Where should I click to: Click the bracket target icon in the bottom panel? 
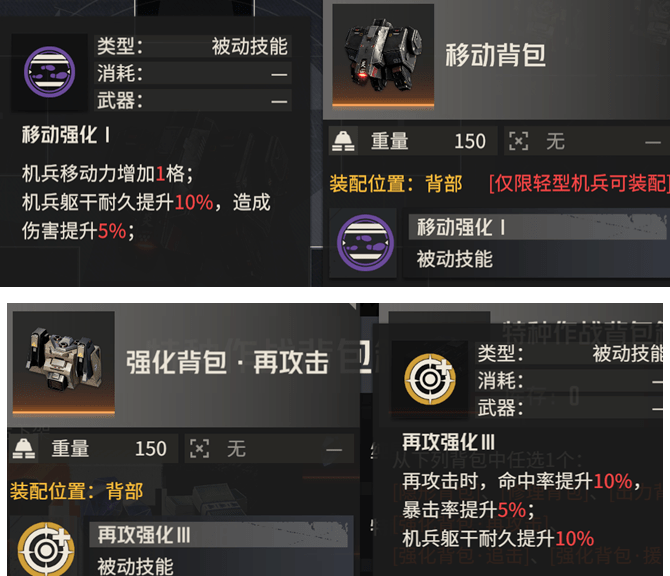[x=200, y=449]
